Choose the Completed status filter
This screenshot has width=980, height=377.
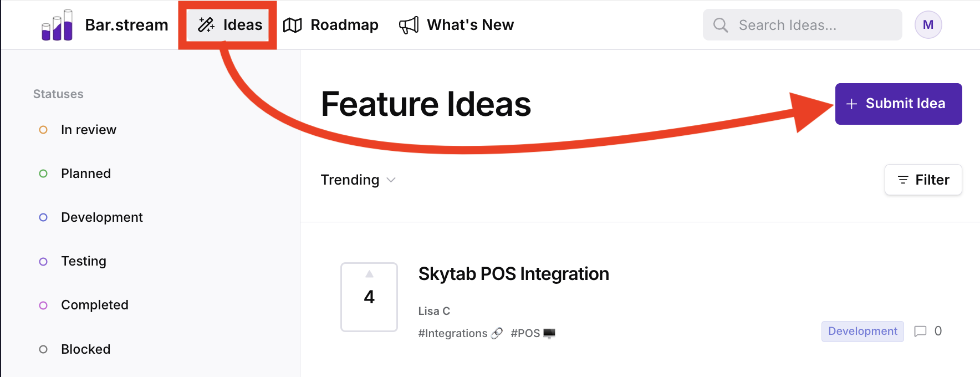point(94,305)
